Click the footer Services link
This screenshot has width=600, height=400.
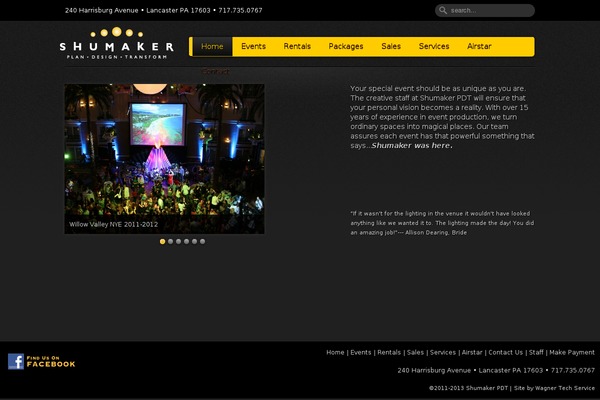443,353
